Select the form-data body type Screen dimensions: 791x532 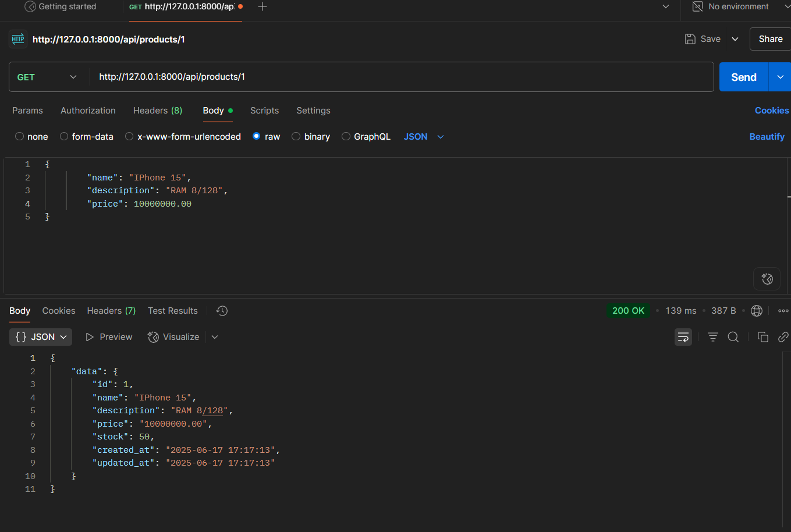(86, 136)
